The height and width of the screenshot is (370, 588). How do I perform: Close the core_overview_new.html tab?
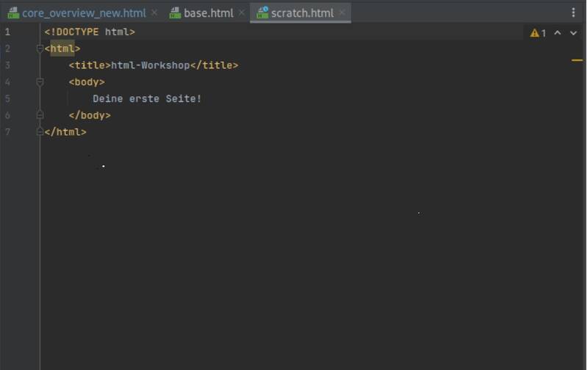(154, 13)
